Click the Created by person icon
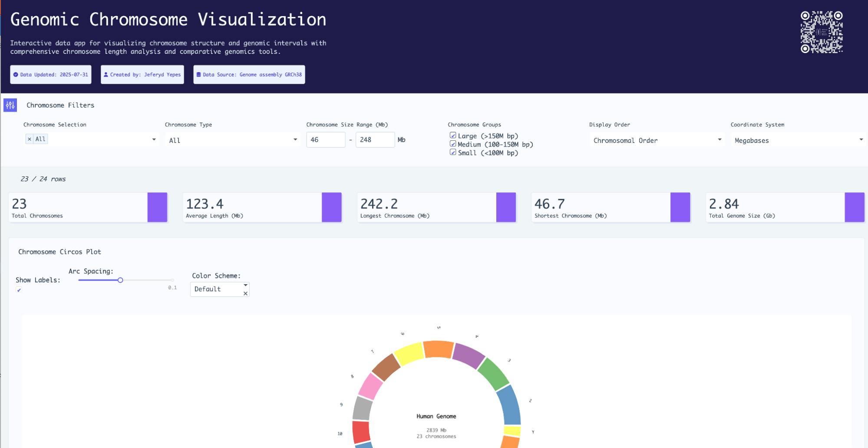Viewport: 868px width, 448px height. pos(106,75)
